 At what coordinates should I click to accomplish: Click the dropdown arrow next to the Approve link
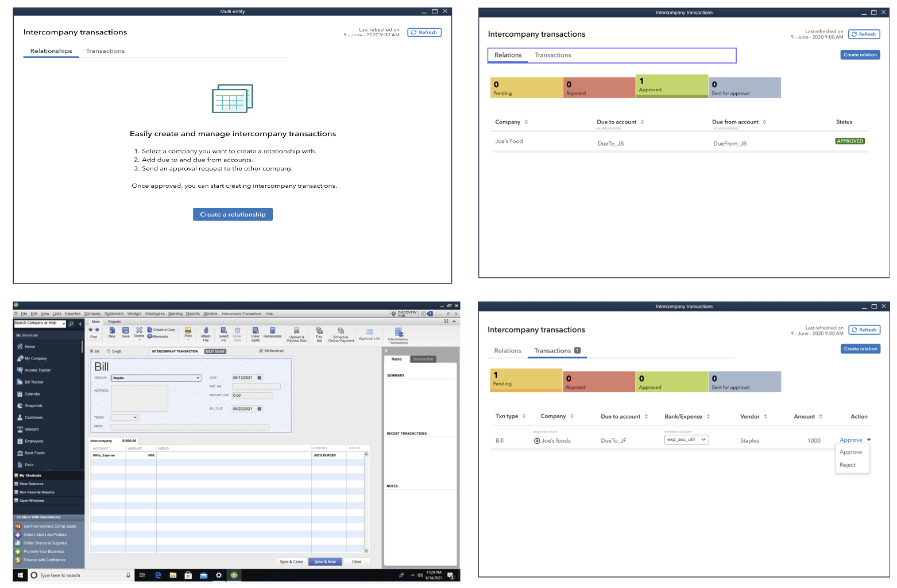[x=869, y=440]
